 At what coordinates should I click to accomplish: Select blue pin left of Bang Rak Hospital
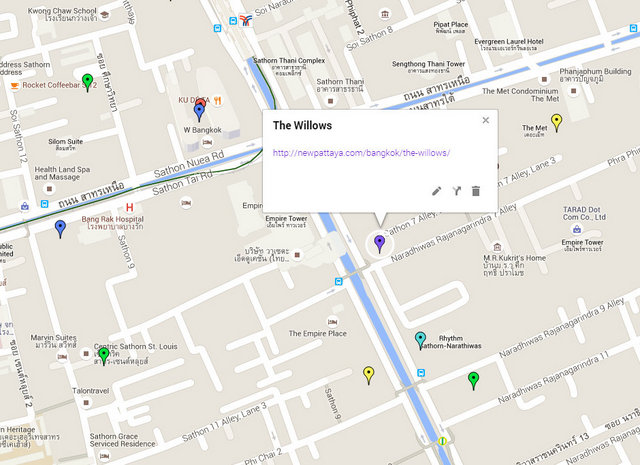click(60, 229)
